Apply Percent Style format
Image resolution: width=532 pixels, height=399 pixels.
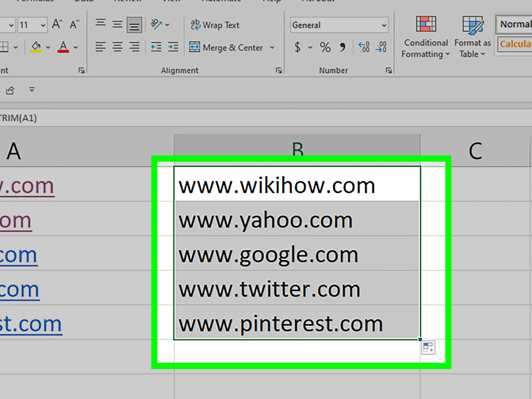[x=325, y=47]
